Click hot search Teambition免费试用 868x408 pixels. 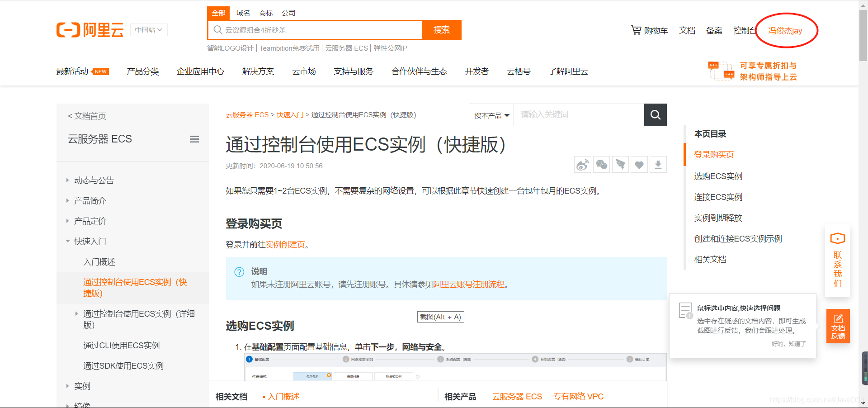click(289, 48)
